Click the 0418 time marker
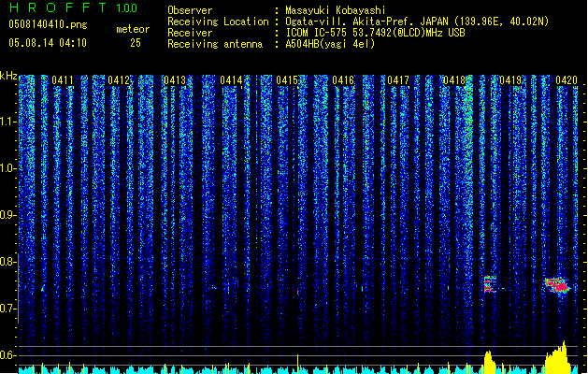 coord(454,80)
